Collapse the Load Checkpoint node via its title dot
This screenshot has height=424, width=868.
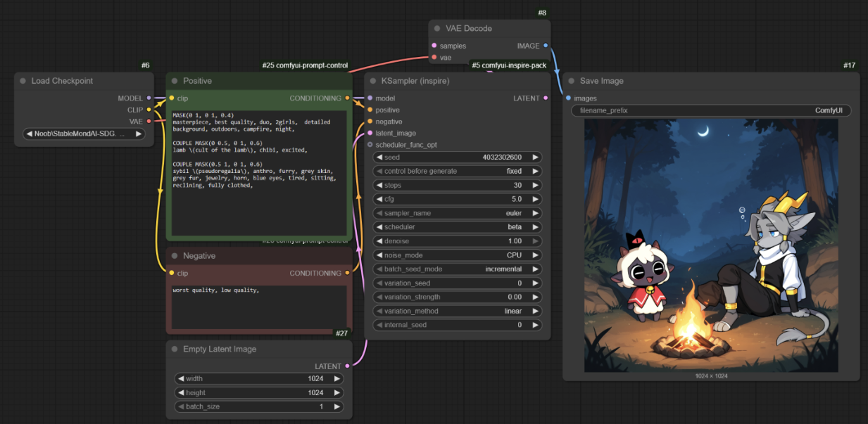[x=23, y=81]
